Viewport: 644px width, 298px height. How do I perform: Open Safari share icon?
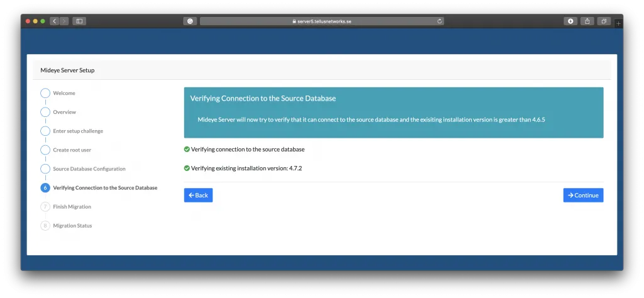pos(587,21)
